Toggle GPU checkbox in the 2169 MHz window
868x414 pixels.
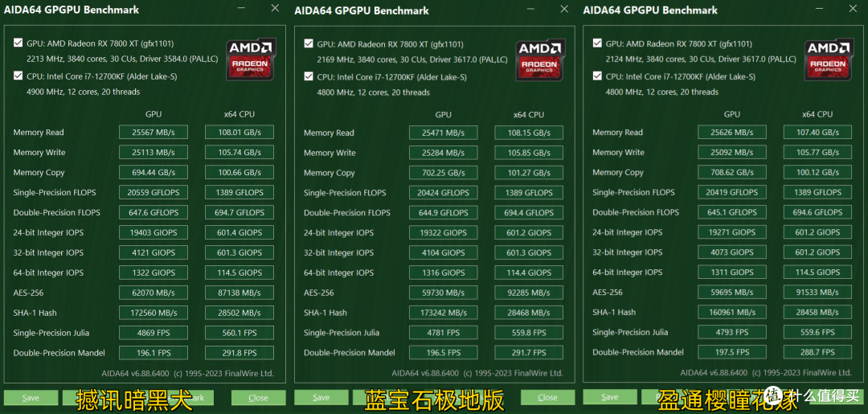click(x=309, y=43)
